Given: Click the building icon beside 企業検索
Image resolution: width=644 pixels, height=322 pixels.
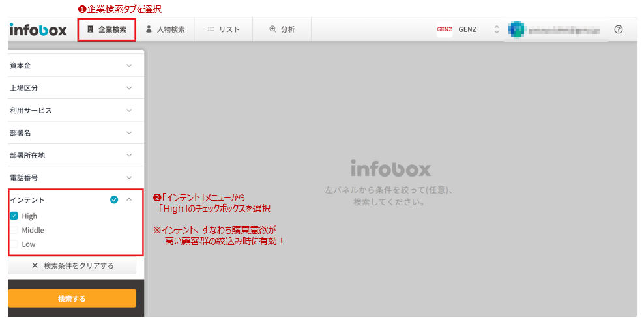Looking at the screenshot, I should (x=91, y=29).
